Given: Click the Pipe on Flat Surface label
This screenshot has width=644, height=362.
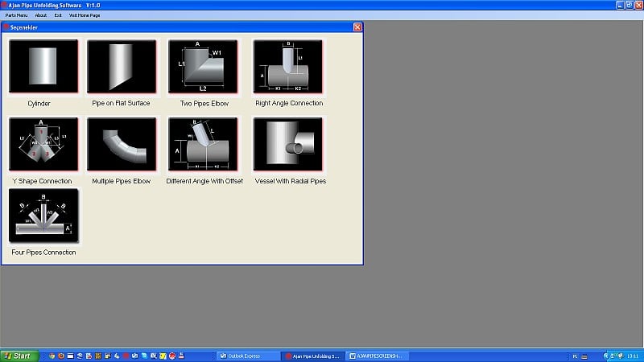Looking at the screenshot, I should point(121,103).
